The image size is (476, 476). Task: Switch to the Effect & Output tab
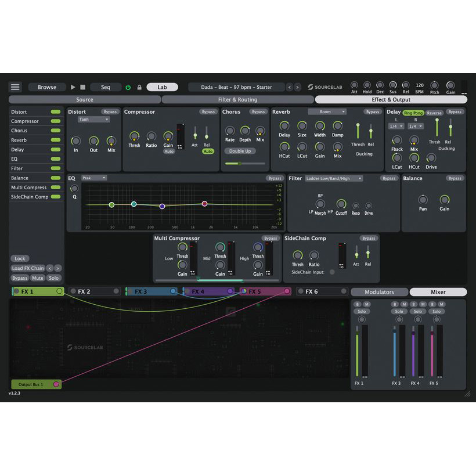(x=391, y=100)
